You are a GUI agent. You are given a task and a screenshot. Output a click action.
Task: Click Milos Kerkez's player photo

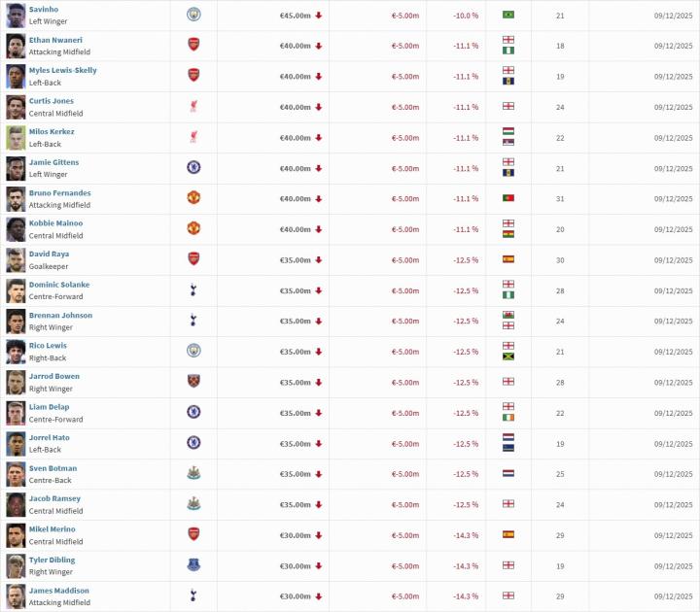pyautogui.click(x=16, y=138)
